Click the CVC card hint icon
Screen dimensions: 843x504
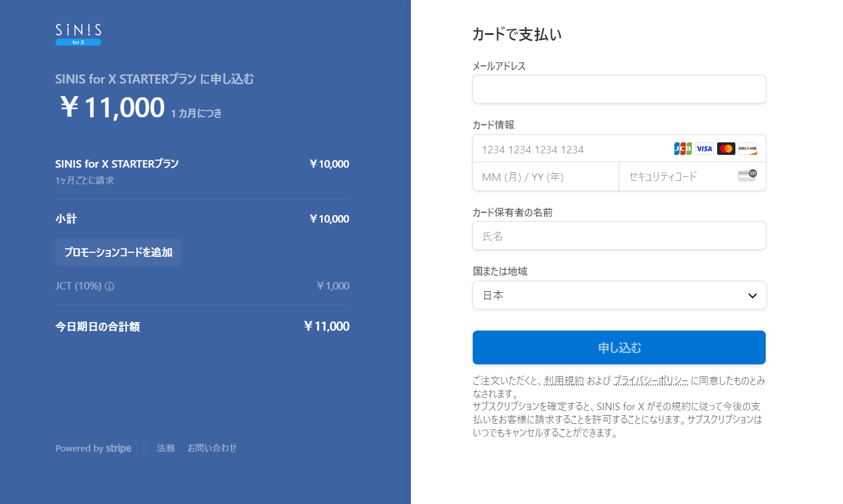(747, 176)
